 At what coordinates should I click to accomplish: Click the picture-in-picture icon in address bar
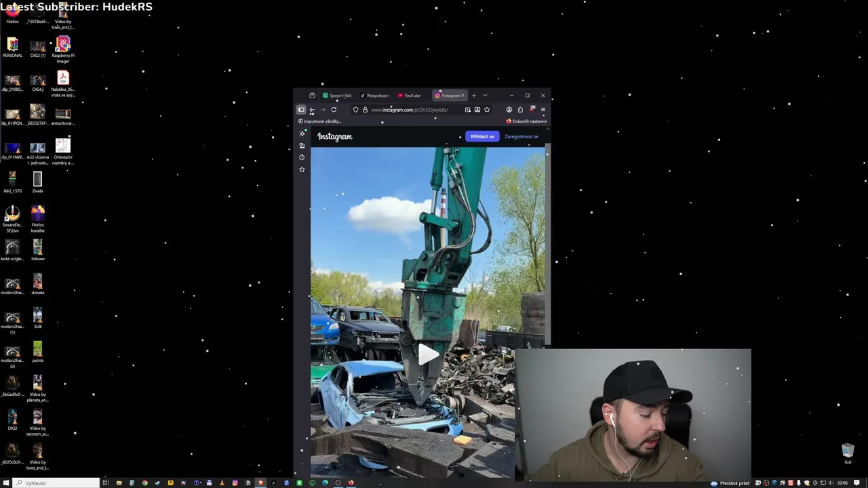pos(467,110)
